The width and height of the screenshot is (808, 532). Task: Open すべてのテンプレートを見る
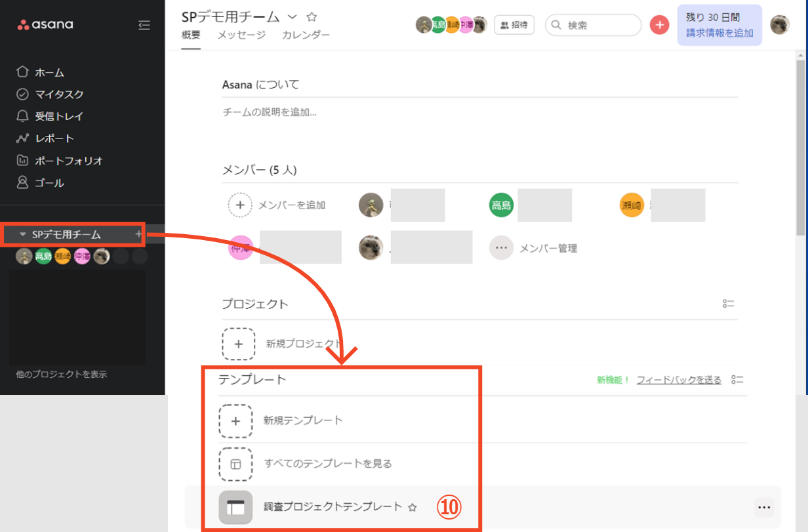(x=328, y=464)
